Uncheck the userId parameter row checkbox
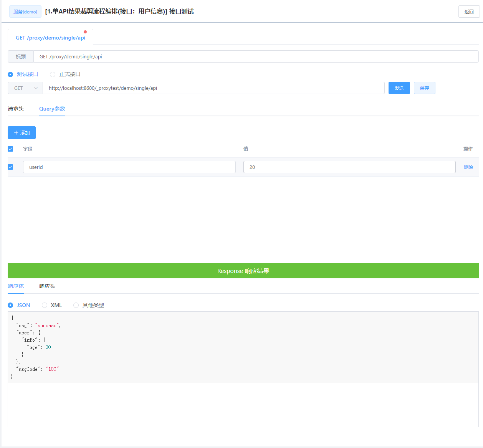Viewport: 483px width, 448px height. [10, 167]
